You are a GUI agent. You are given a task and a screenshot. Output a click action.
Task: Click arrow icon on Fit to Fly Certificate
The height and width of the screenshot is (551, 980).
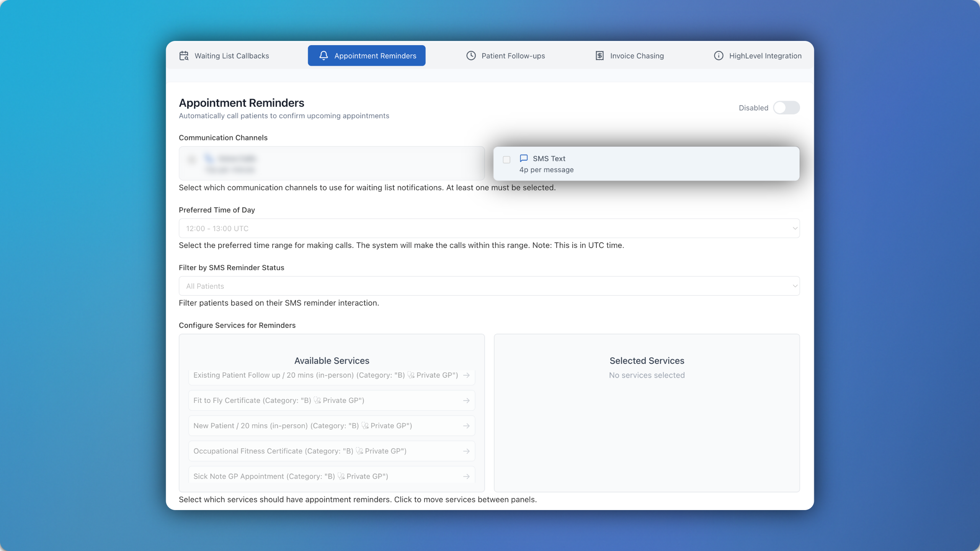[466, 401]
